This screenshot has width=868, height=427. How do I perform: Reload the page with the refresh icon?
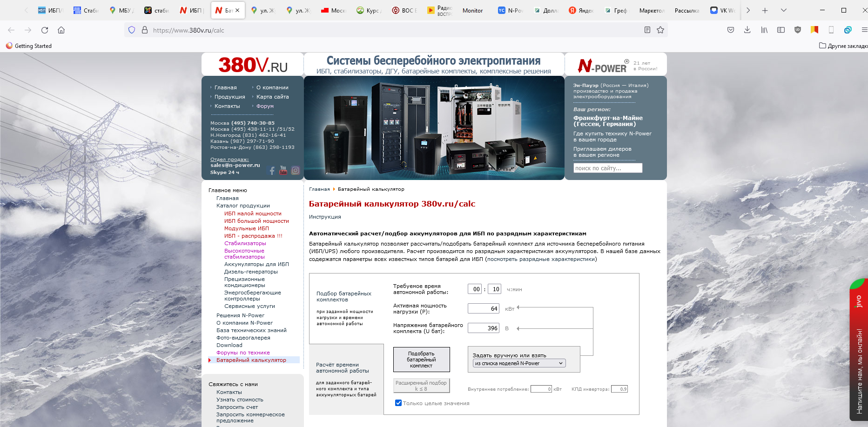tap(45, 30)
